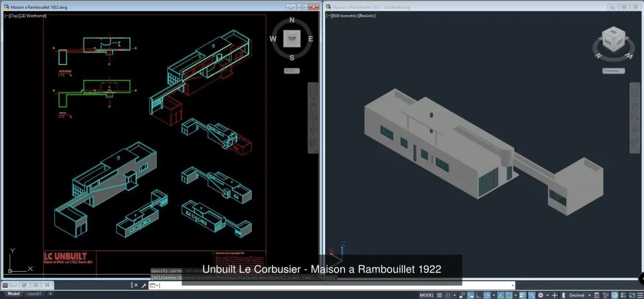Expand Snap Mode settings dropdown arrow
The image size is (644, 299).
pyautogui.click(x=454, y=295)
